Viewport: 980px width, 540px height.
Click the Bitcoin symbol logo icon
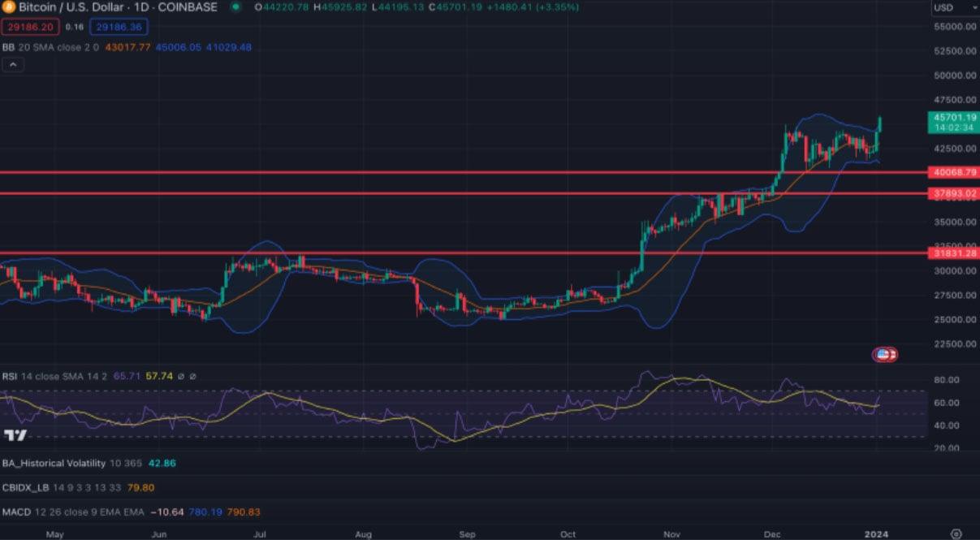7,7
